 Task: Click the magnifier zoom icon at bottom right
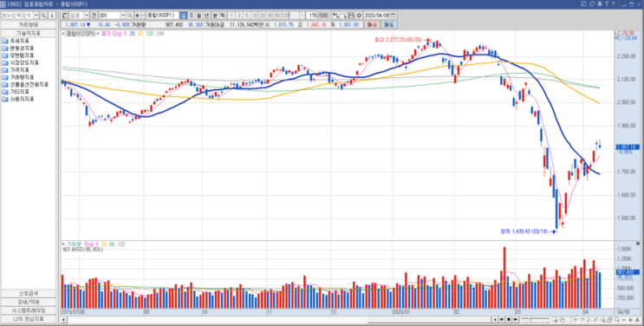pyautogui.click(x=617, y=319)
